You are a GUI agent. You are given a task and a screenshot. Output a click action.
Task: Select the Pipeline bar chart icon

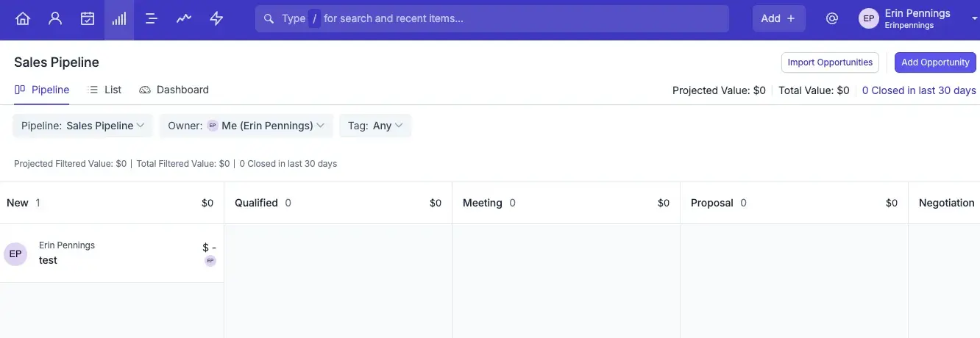119,19
